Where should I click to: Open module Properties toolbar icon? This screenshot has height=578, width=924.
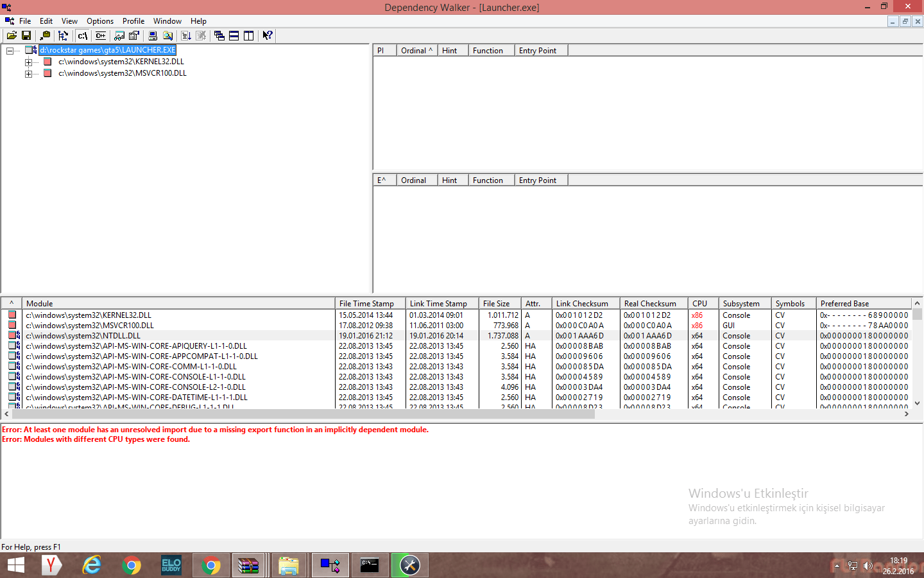pyautogui.click(x=134, y=36)
